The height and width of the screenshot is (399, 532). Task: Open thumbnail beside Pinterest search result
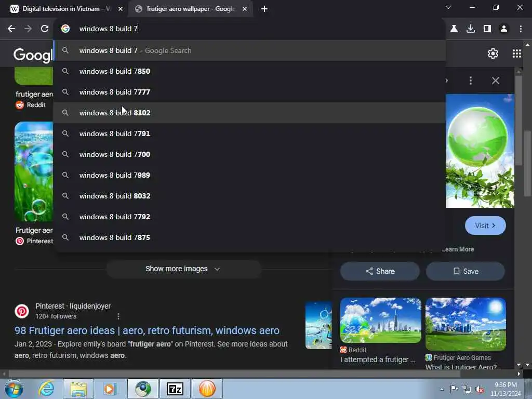tap(318, 325)
